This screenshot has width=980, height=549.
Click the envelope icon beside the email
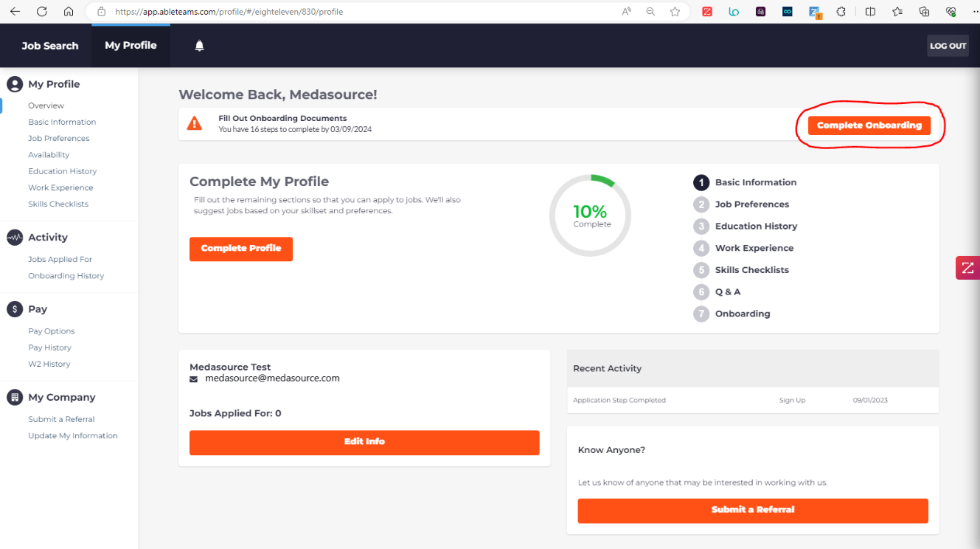click(x=194, y=379)
